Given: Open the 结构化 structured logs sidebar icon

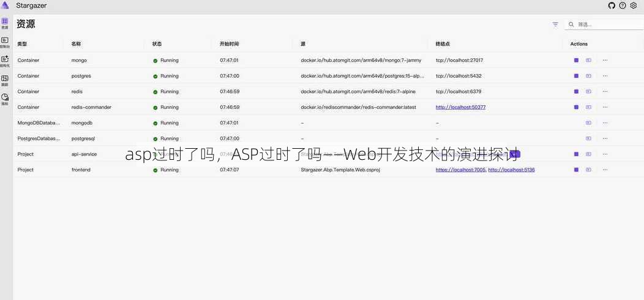Looking at the screenshot, I should click(5, 61).
